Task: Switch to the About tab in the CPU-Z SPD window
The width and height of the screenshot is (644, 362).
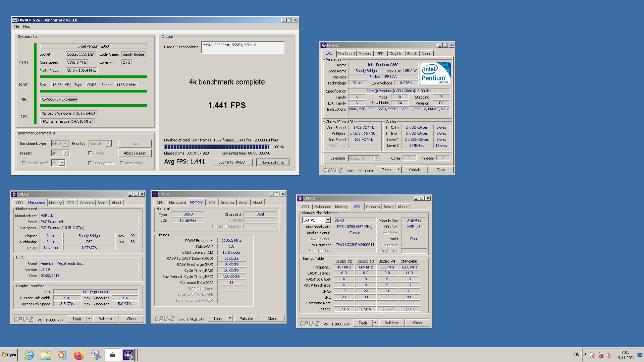Action: click(402, 207)
